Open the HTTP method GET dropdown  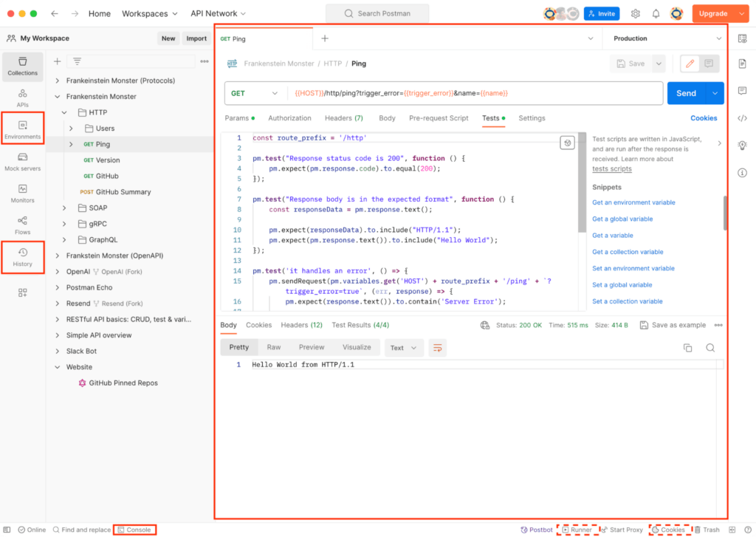(255, 94)
